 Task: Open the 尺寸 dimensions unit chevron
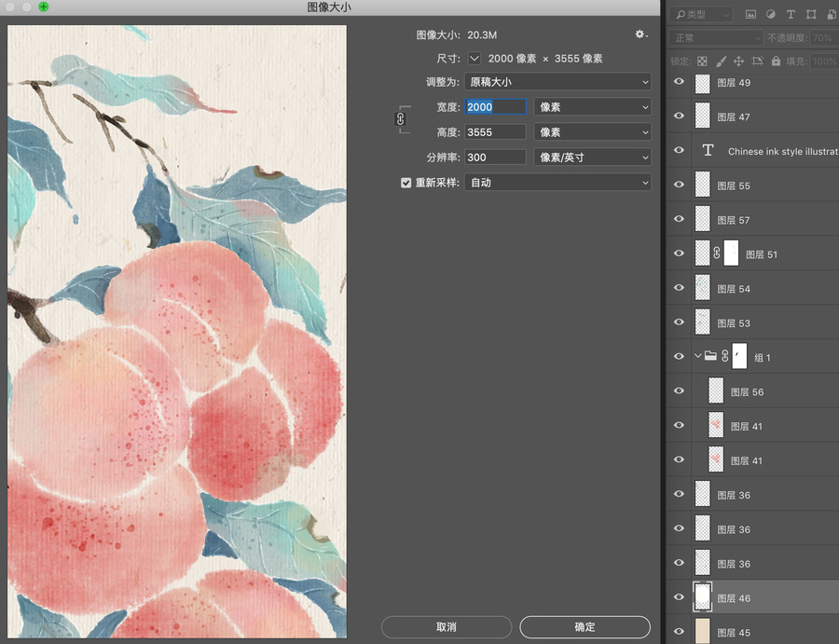click(475, 59)
